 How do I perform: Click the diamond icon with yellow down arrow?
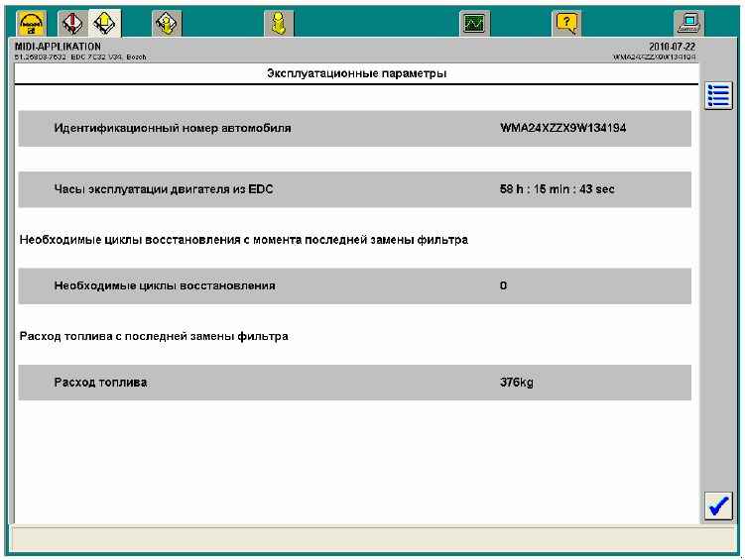click(x=167, y=22)
